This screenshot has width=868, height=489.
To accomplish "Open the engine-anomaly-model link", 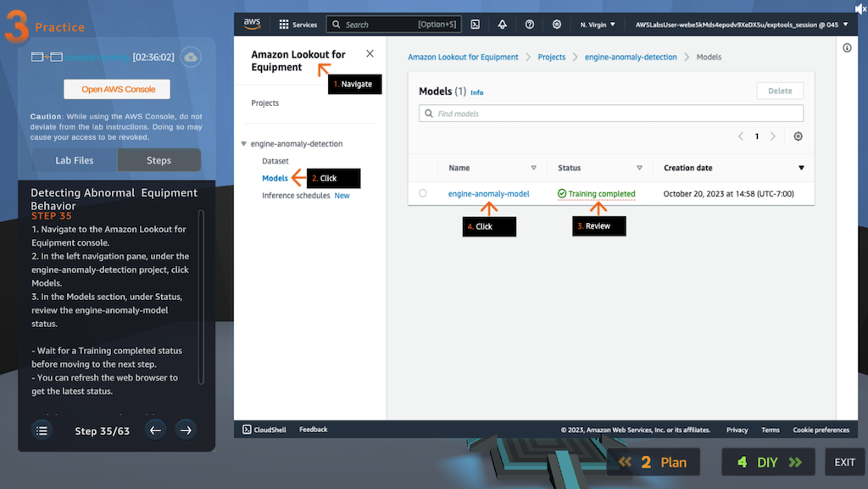I will click(488, 193).
